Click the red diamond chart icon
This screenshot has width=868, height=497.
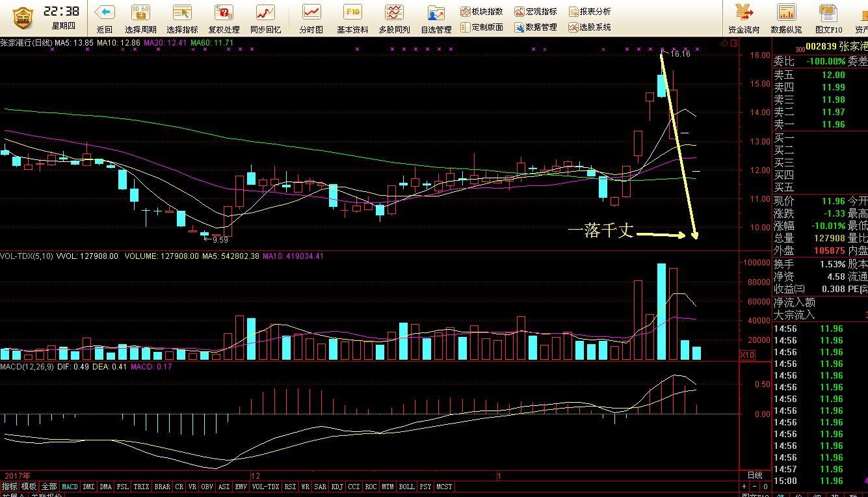click(x=724, y=43)
